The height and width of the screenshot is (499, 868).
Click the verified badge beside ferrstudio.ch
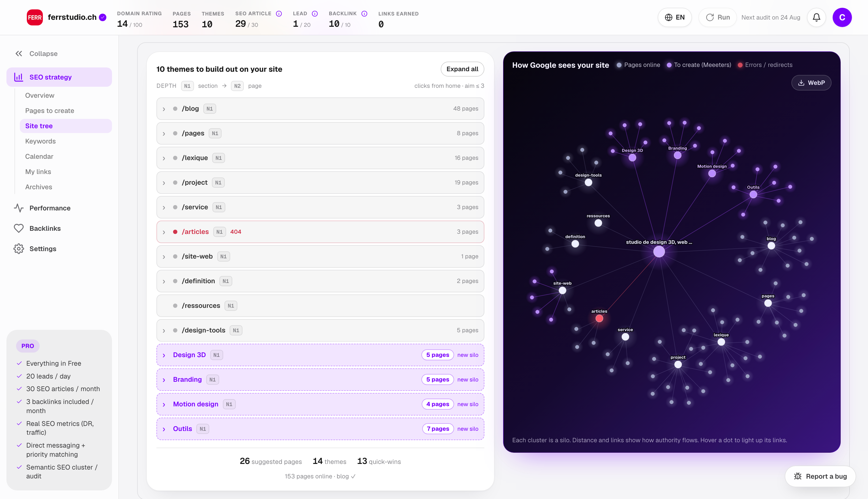pos(103,17)
